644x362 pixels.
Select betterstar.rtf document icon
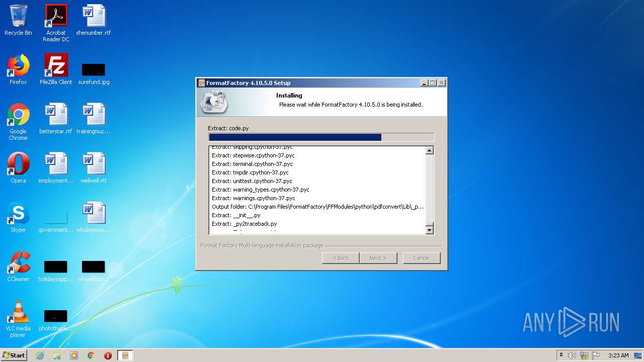pos(56,119)
